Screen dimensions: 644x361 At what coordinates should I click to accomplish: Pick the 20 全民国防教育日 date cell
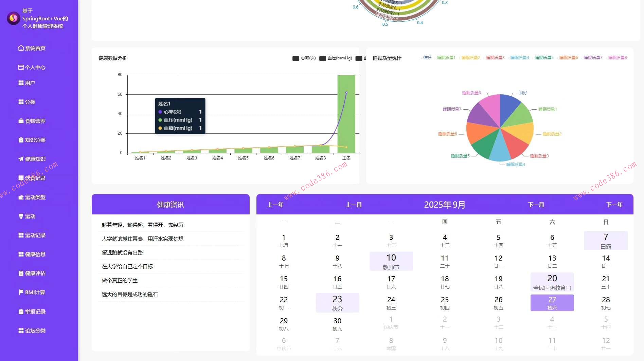552,282
